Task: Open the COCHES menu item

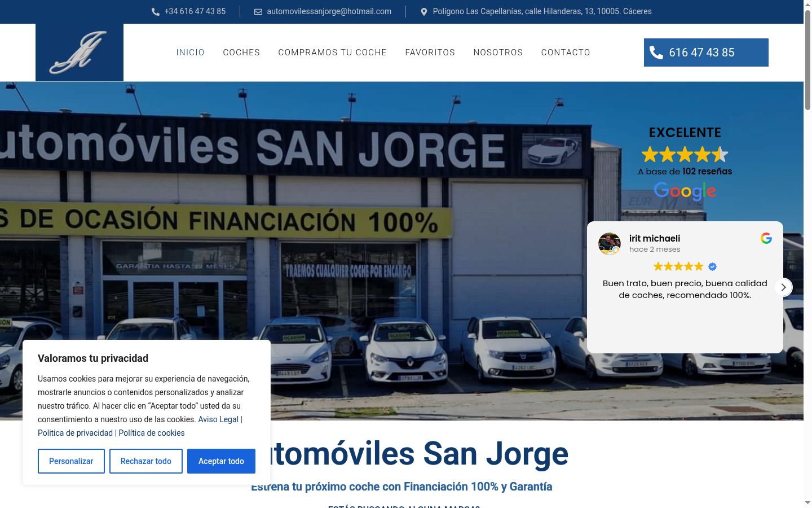Action: (241, 52)
